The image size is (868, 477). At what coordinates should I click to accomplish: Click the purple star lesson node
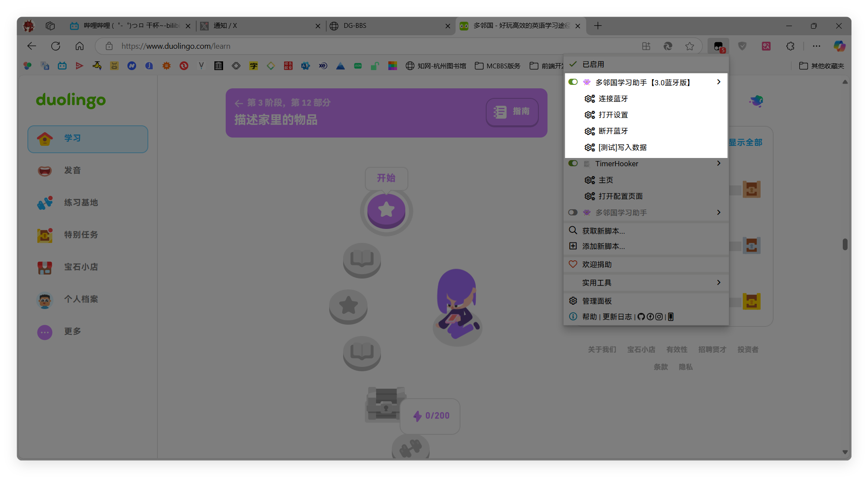coord(386,210)
